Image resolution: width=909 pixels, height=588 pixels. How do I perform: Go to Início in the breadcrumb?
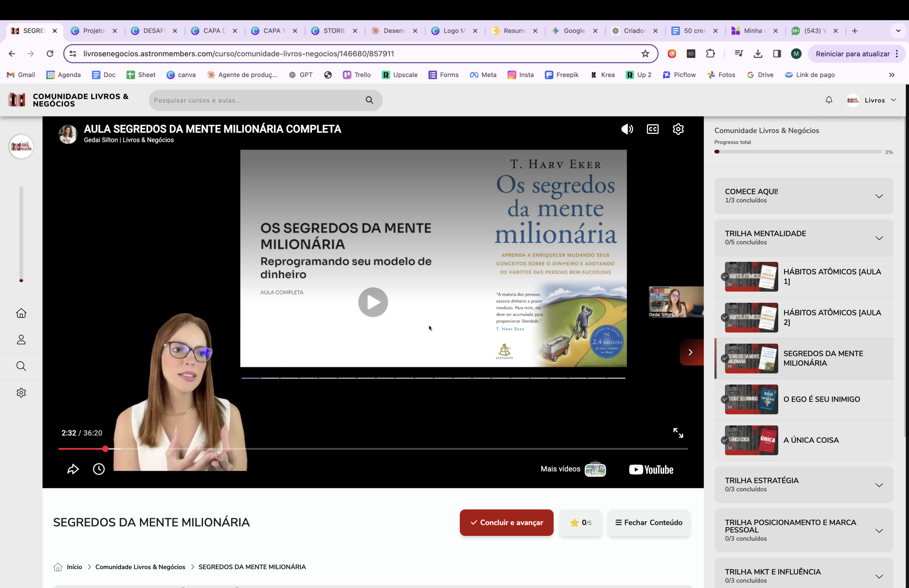click(74, 567)
